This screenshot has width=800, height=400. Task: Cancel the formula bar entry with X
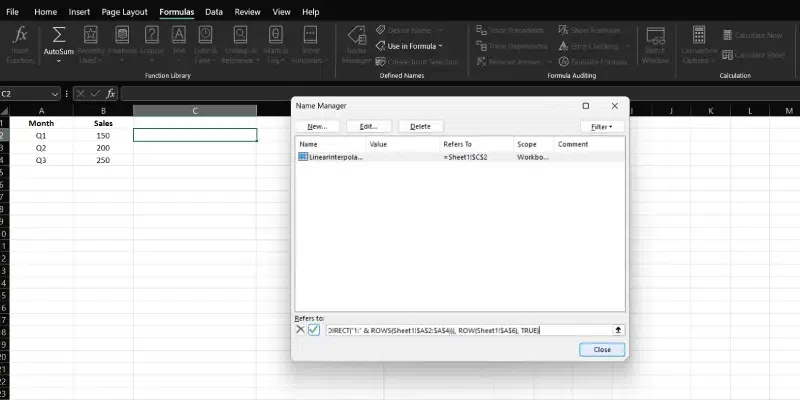pos(81,94)
